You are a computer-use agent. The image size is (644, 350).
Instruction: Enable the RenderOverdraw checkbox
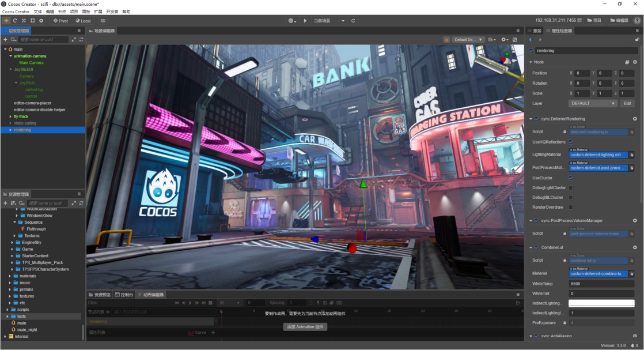click(x=571, y=207)
